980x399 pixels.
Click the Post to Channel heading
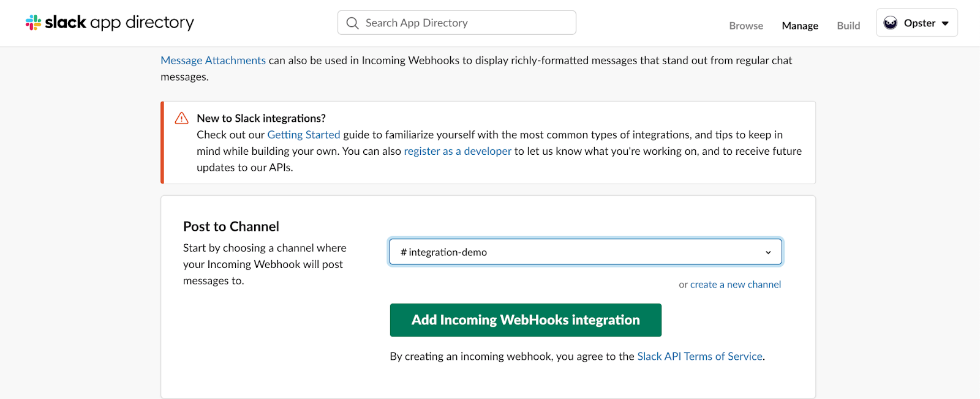tap(231, 226)
